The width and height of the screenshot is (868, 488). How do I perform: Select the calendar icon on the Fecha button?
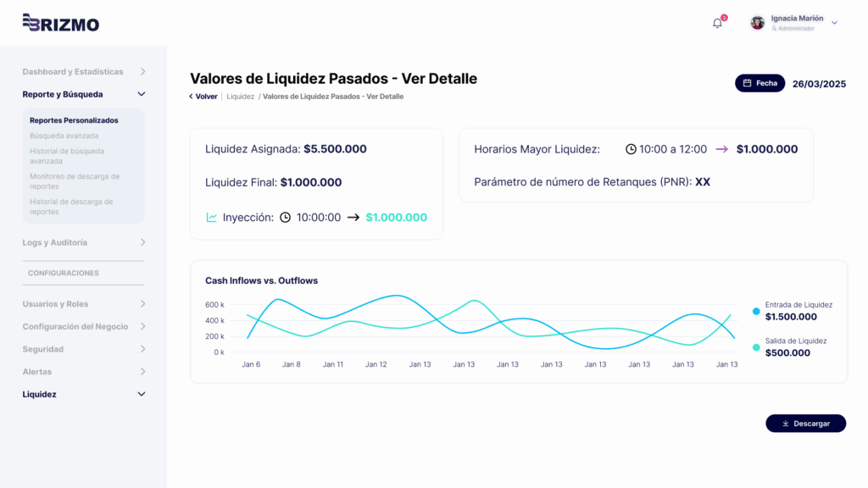pyautogui.click(x=748, y=83)
